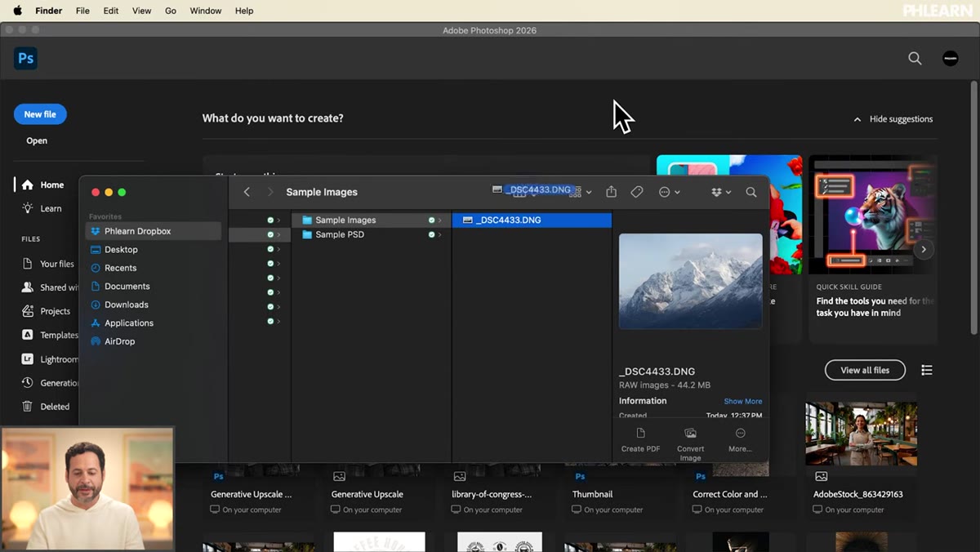Click Create PDF in Finder preview pane
Screen dimensions: 980x552
(640, 439)
